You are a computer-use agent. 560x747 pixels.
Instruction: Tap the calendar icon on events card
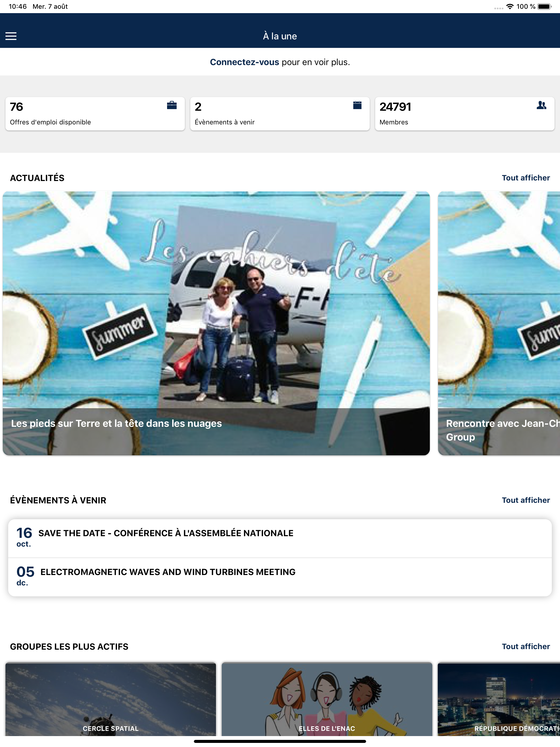click(x=357, y=105)
